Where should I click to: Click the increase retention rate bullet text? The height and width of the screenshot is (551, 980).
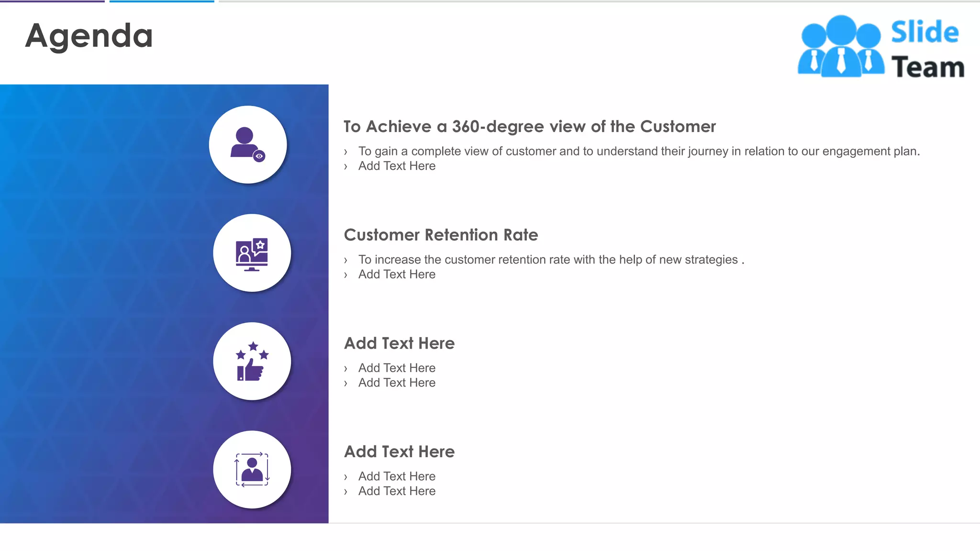point(550,260)
